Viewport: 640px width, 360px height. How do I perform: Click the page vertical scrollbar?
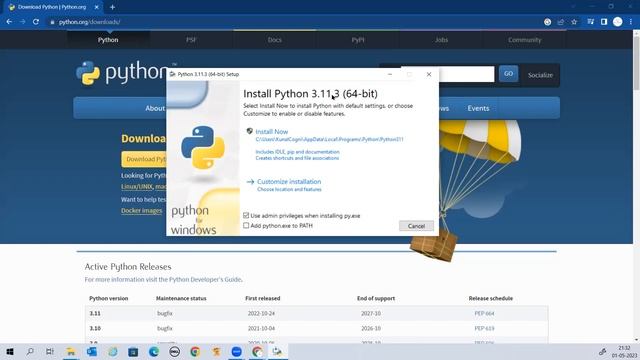[636, 63]
